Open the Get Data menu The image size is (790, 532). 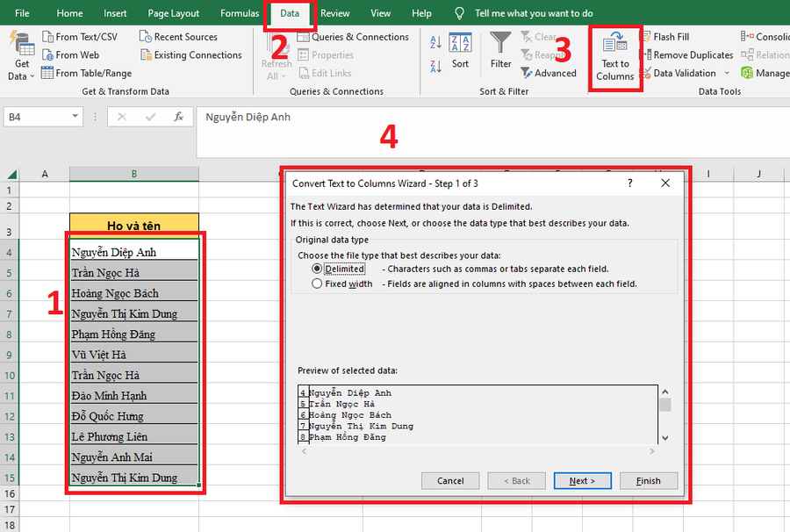point(21,56)
